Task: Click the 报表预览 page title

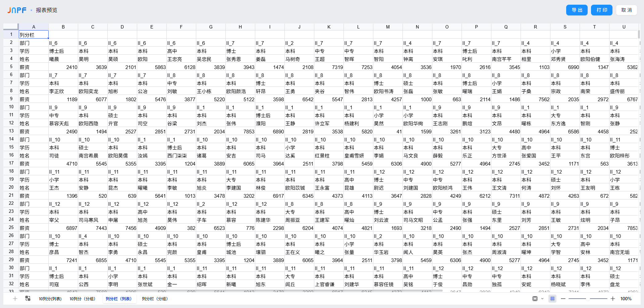Action: [x=47, y=10]
